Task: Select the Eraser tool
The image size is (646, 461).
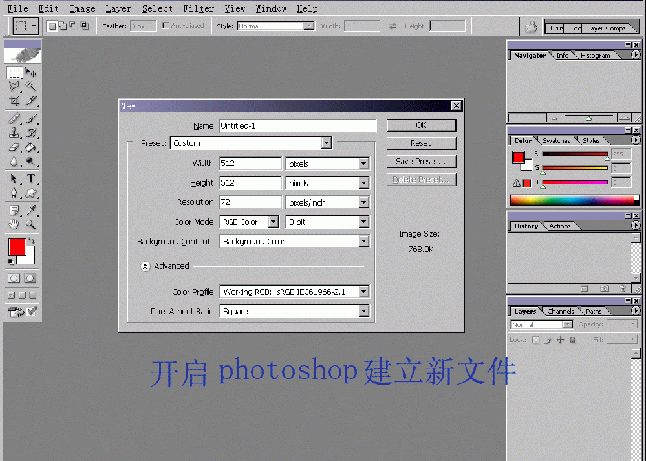Action: [x=14, y=147]
